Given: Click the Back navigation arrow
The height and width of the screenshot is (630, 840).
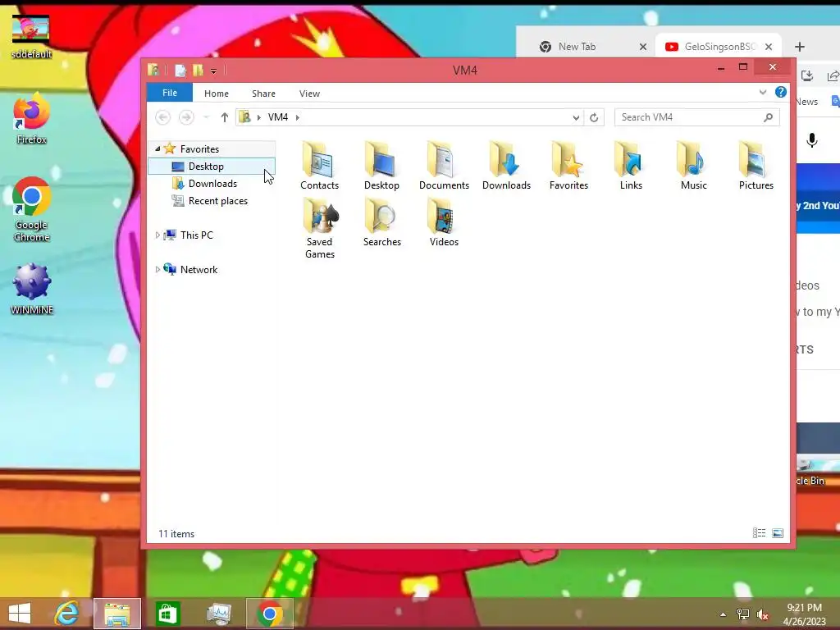Looking at the screenshot, I should point(163,117).
